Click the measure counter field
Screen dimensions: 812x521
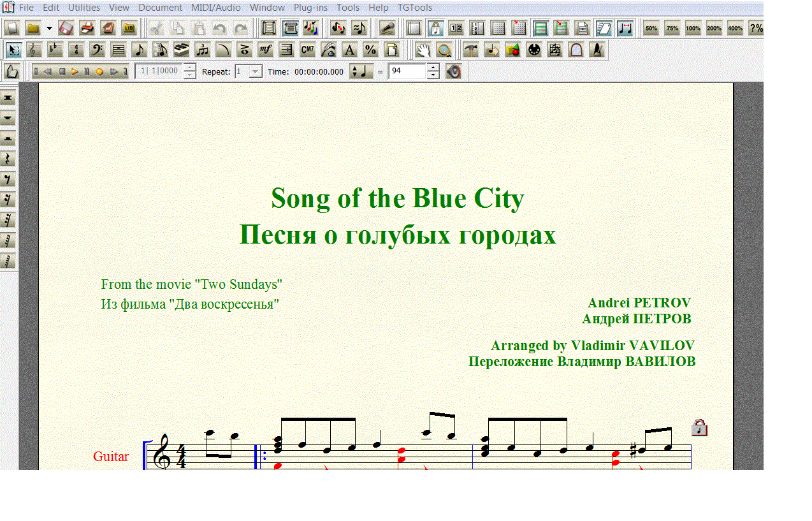point(159,71)
